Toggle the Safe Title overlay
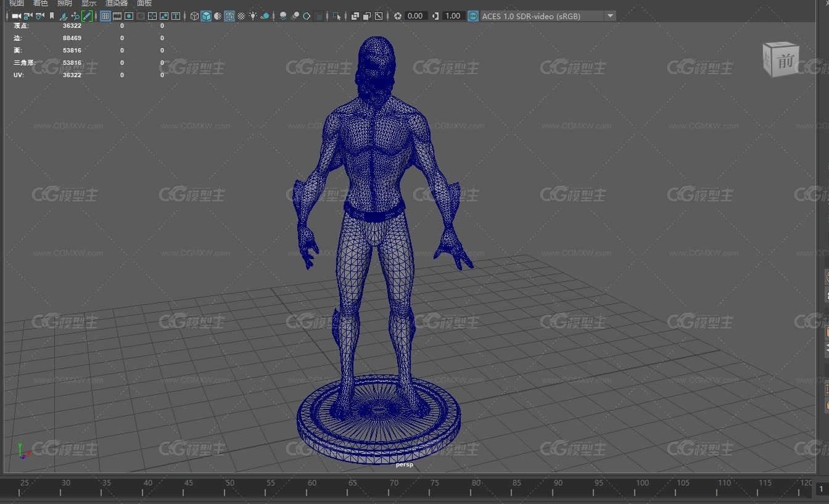 176,16
